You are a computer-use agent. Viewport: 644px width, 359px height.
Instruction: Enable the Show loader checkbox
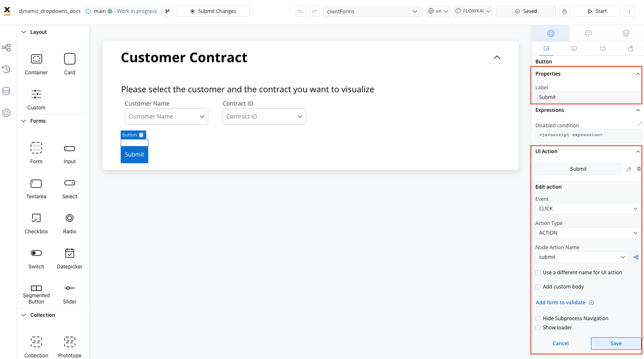[538, 328]
